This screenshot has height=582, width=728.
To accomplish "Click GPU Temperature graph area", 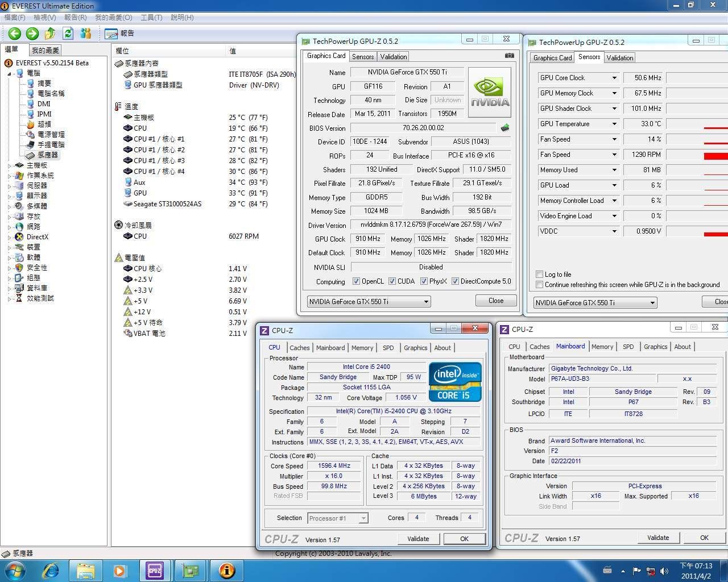I will [x=697, y=124].
